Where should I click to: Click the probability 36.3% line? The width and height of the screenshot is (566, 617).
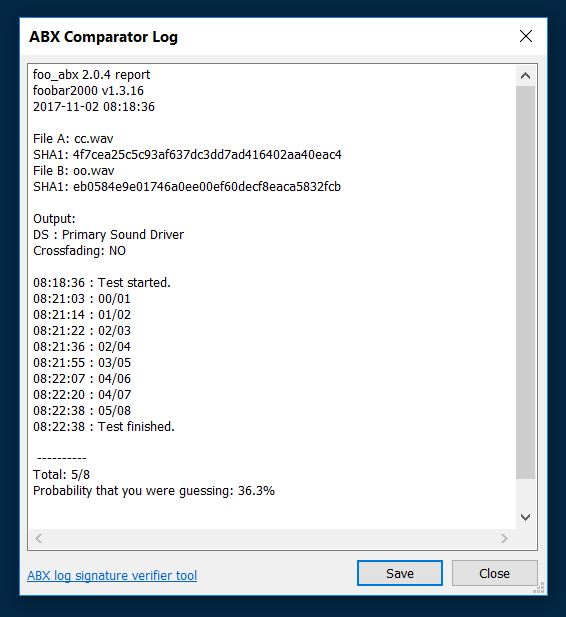(154, 491)
